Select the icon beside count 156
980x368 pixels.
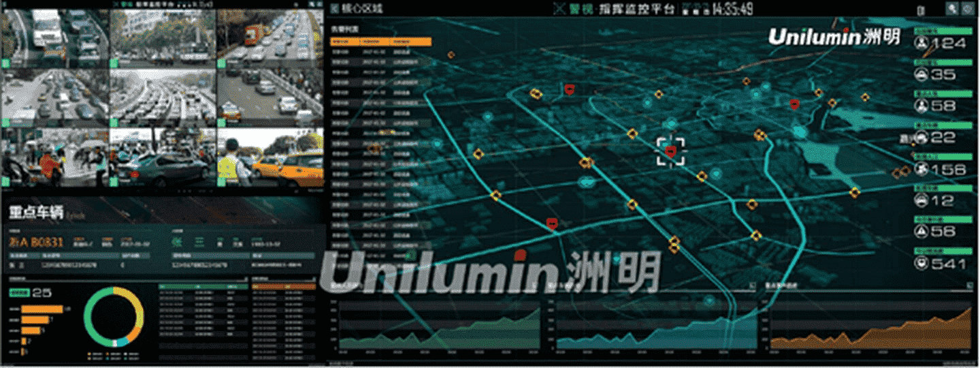pyautogui.click(x=922, y=169)
